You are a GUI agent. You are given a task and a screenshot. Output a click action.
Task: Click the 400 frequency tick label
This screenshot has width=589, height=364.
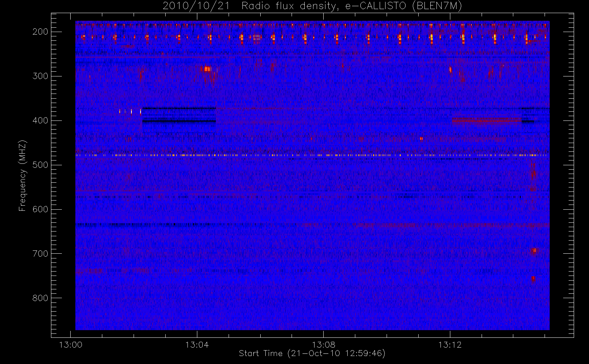point(40,120)
